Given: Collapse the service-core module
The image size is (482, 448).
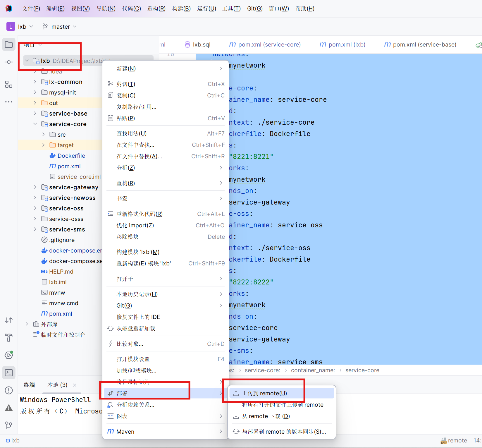Looking at the screenshot, I should point(35,124).
